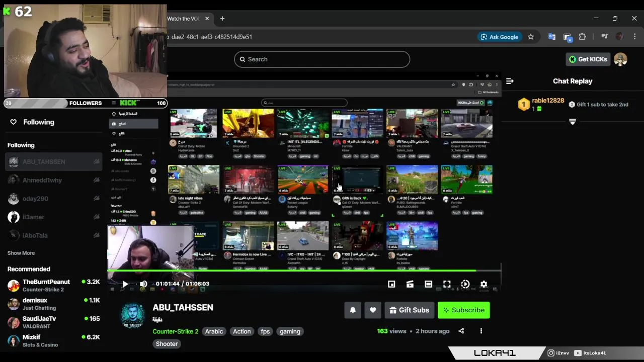This screenshot has height=362, width=644.
Task: Open Mizkif recommended channel
Action: tap(54, 341)
